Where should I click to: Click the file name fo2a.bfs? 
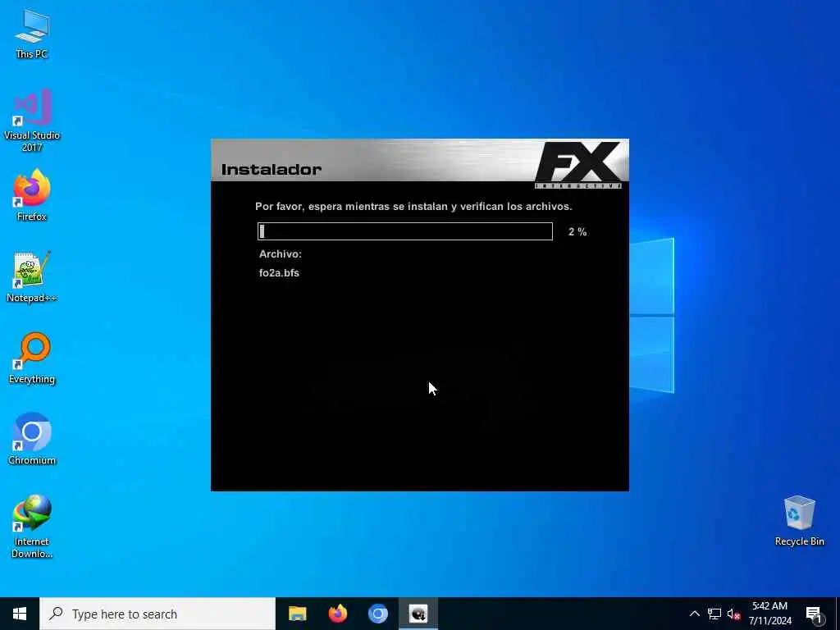pos(279,272)
